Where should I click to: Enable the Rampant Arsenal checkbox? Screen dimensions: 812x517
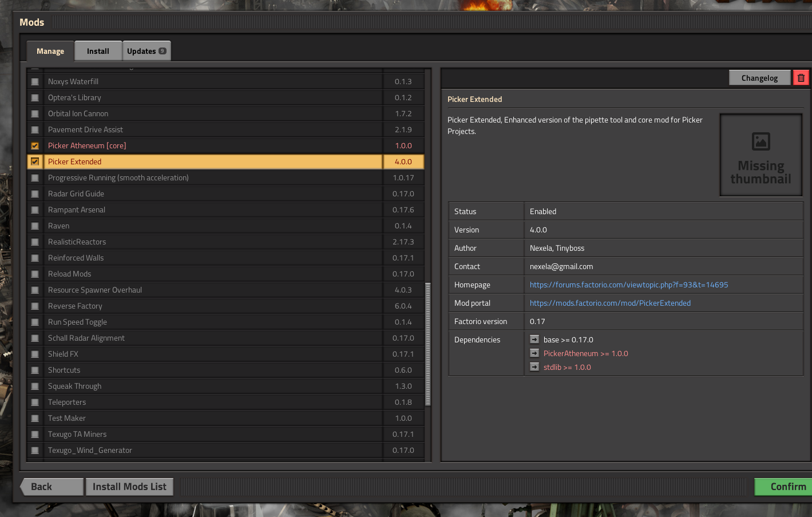click(x=35, y=210)
